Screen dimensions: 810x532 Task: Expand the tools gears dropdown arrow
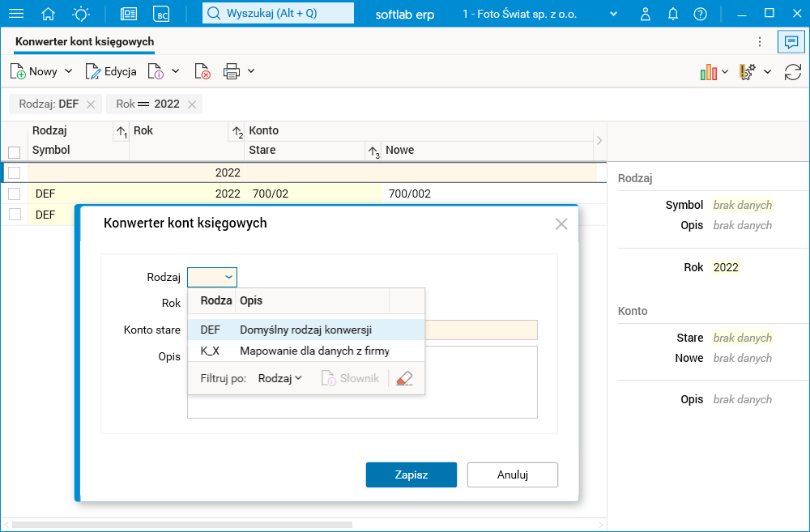pos(767,72)
